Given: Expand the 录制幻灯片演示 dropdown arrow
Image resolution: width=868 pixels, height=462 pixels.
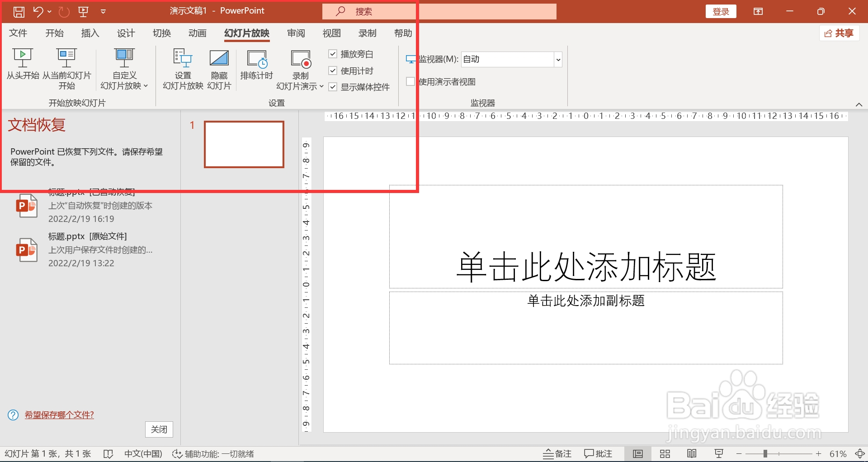Looking at the screenshot, I should pos(321,86).
